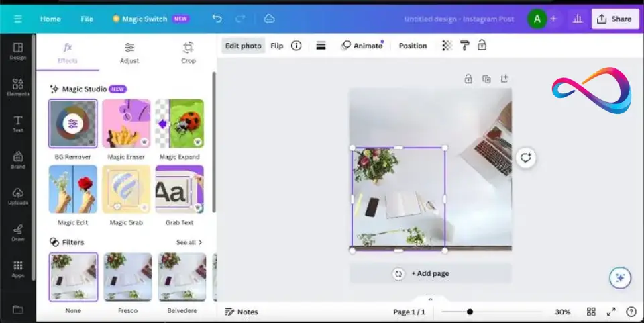Open the Design sidebar panel
The height and width of the screenshot is (323, 644).
(18, 51)
